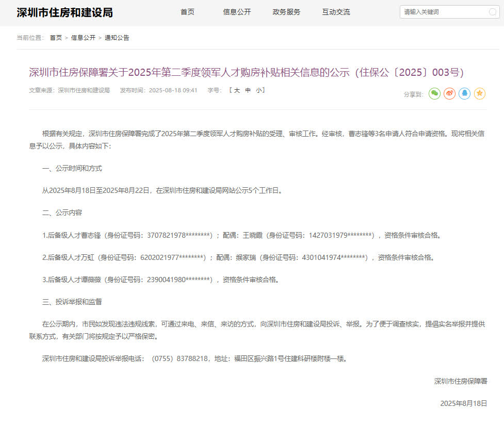Click the date 2025年8月18日 at bottom
This screenshot has height=425, width=504.
(463, 403)
